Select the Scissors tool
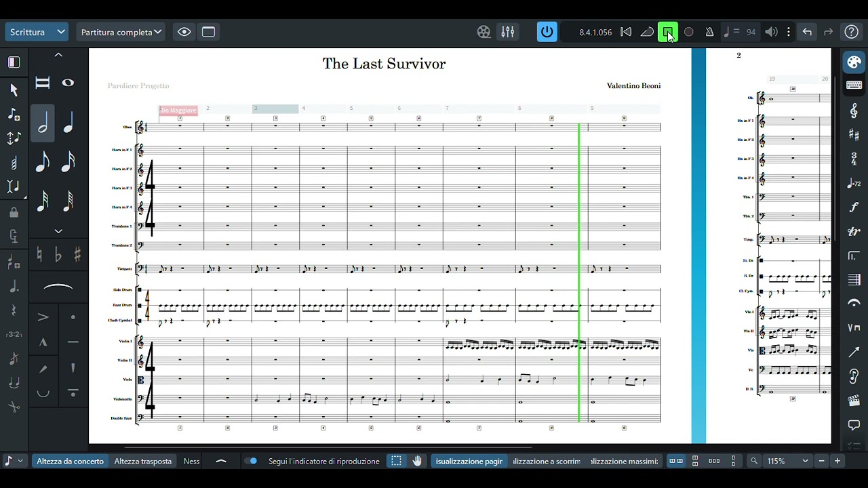Screen dimensions: 868x488 [14, 407]
